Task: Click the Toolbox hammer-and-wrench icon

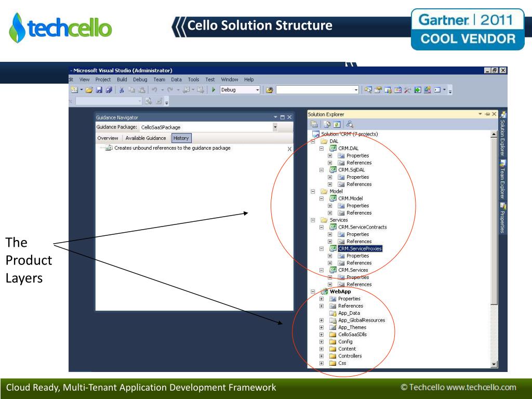Action: 407,90
